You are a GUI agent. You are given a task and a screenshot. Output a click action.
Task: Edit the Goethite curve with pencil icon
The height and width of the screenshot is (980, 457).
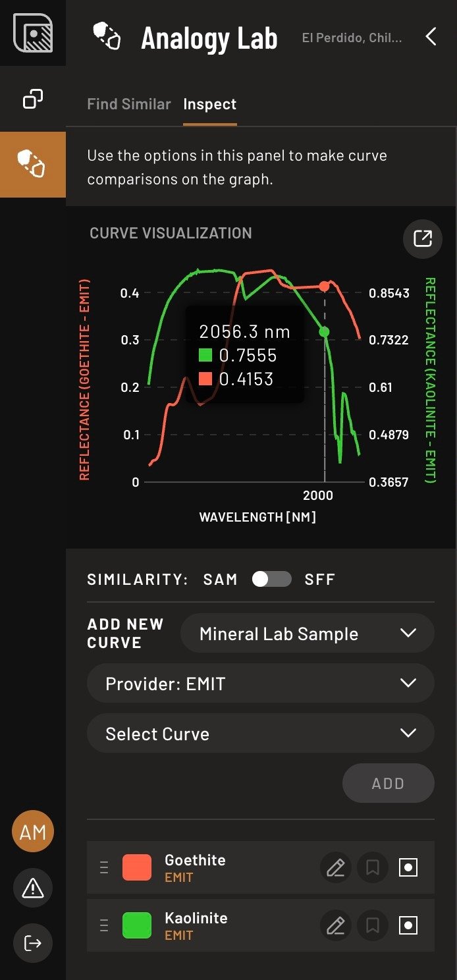coord(336,868)
